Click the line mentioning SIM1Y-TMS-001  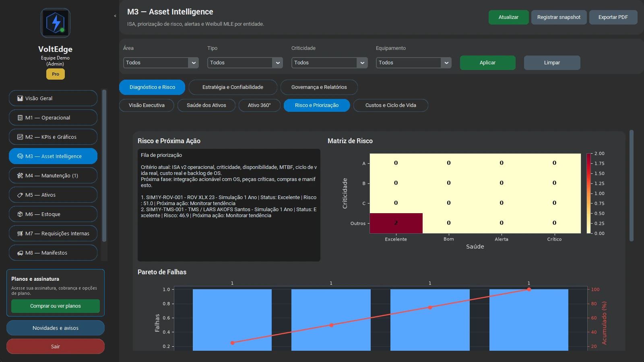click(229, 212)
